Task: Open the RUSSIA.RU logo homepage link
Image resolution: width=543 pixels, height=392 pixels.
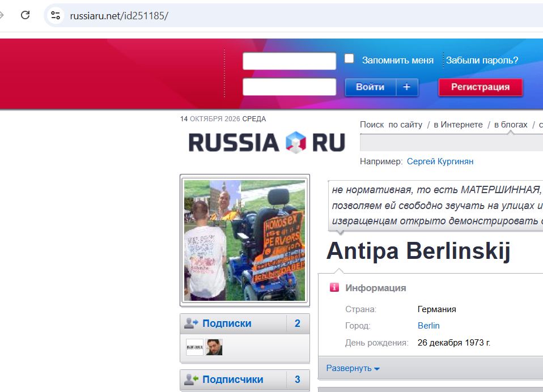Action: tap(266, 142)
